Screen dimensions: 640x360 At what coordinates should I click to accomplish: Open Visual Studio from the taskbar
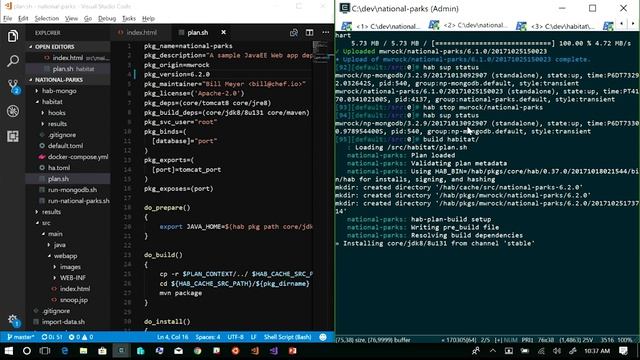coord(273,351)
